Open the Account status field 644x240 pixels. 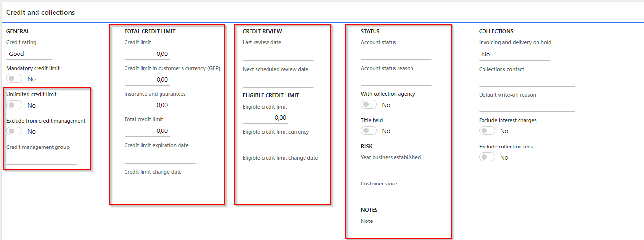[396, 54]
